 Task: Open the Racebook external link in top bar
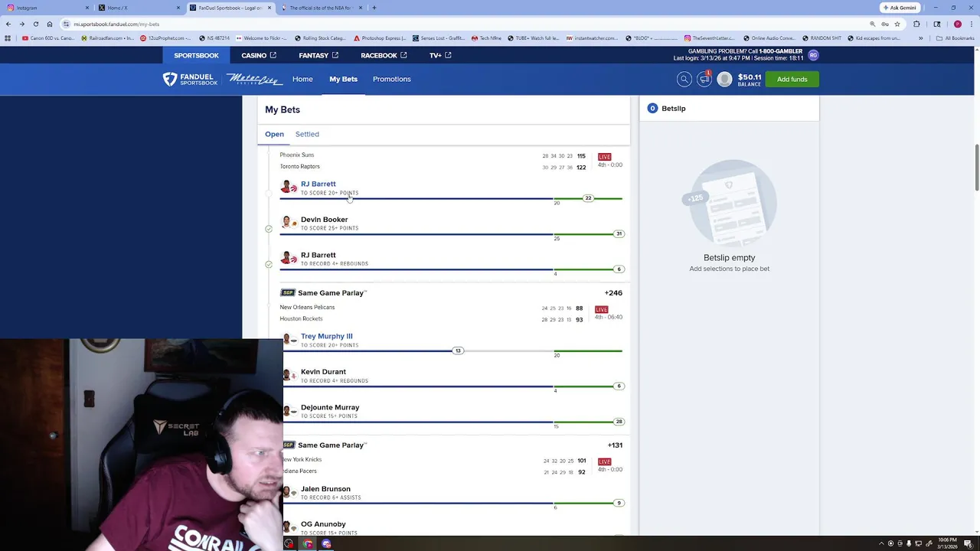pyautogui.click(x=384, y=55)
